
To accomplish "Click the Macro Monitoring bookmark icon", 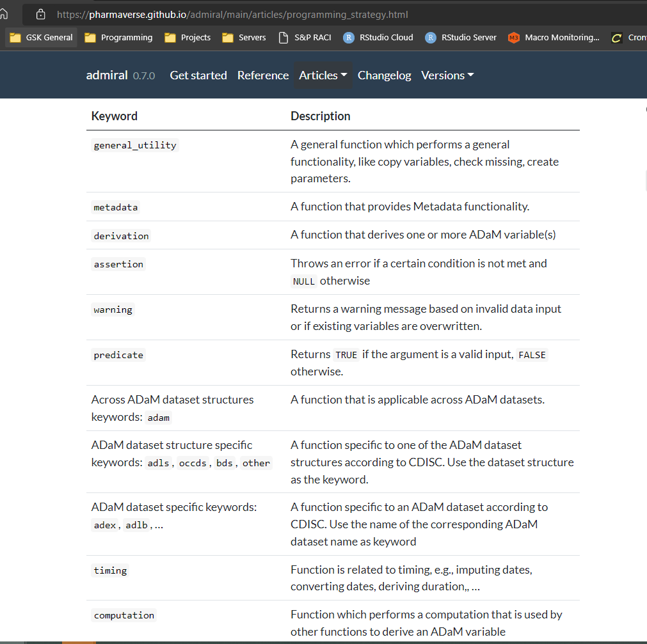I will (513, 37).
